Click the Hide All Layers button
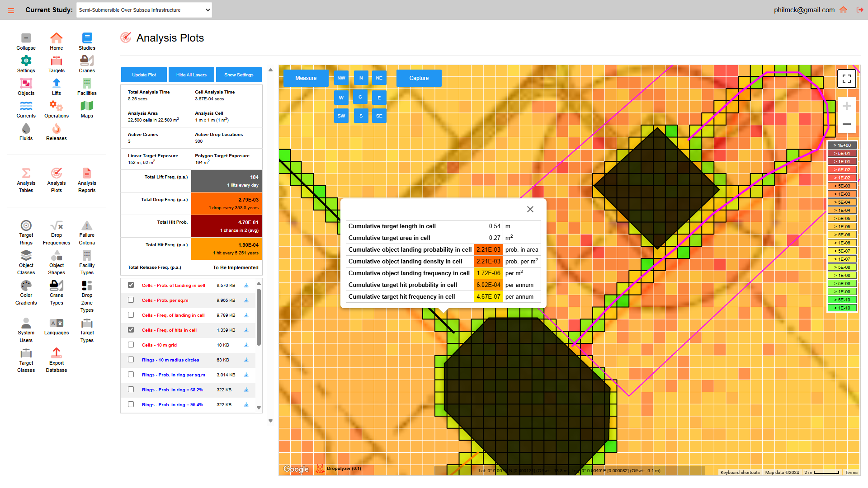This screenshot has height=488, width=868. tap(191, 75)
